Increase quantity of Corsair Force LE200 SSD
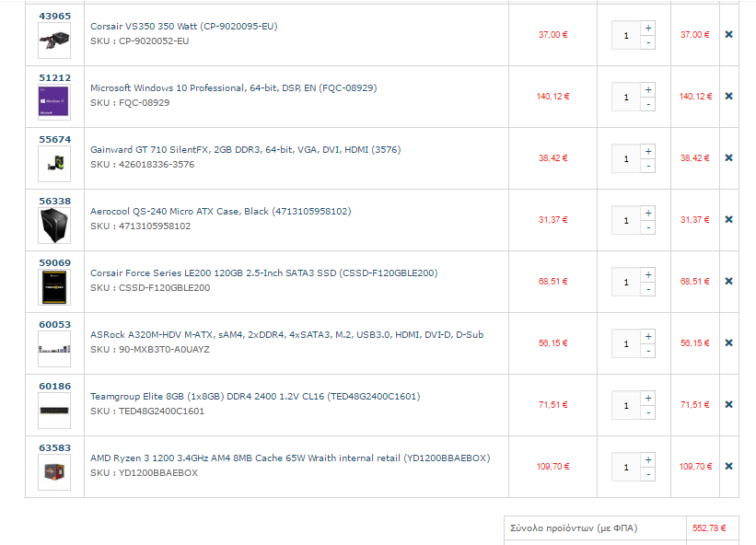 (x=648, y=274)
